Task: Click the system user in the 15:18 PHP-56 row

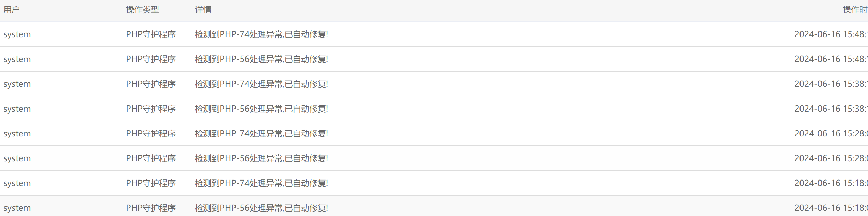Action: tap(17, 208)
